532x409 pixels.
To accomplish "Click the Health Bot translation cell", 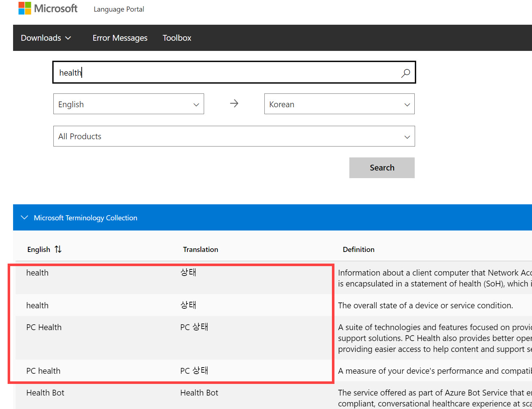I will (199, 393).
